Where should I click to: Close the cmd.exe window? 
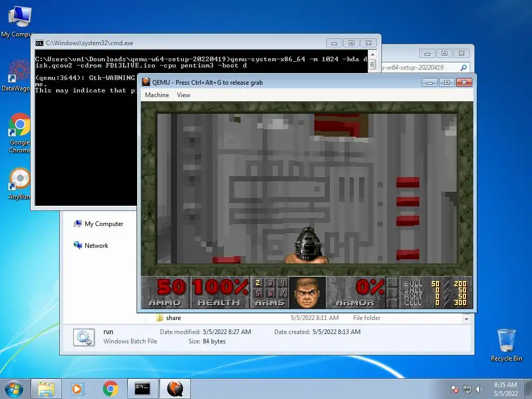click(x=369, y=43)
